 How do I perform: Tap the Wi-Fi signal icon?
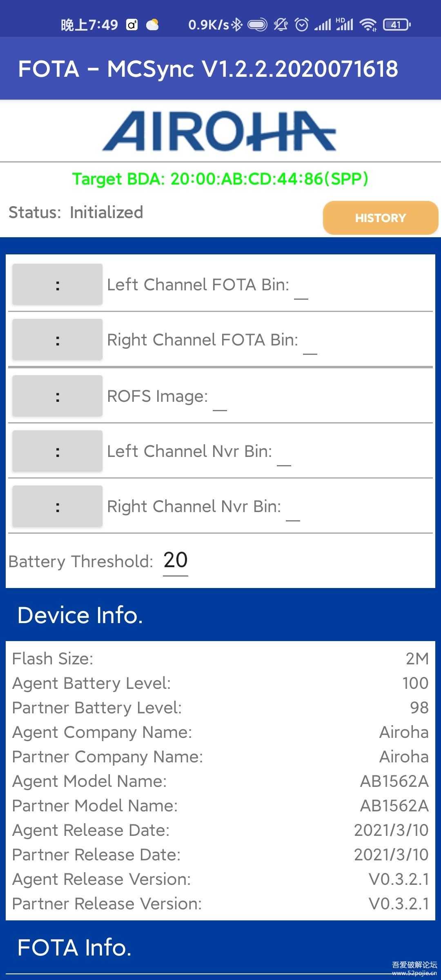pyautogui.click(x=368, y=25)
